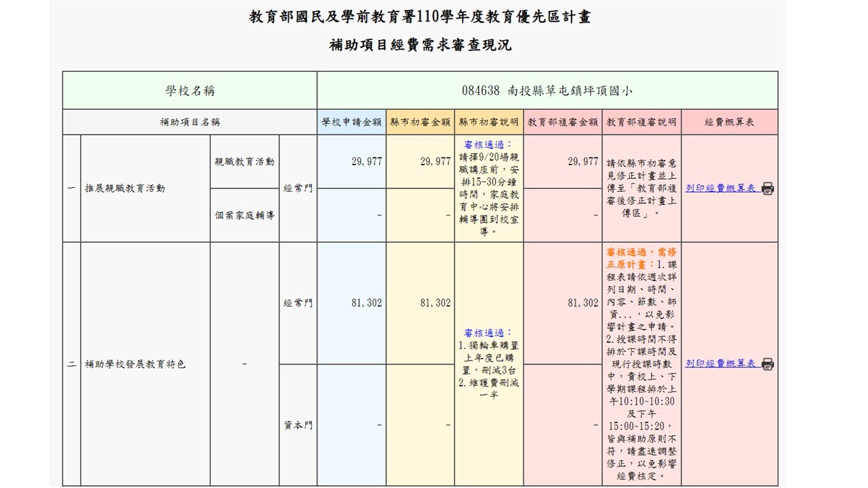Click printer icon in 補助學校發展教育特色 row
Image resolution: width=868 pixels, height=488 pixels.
coord(767,364)
